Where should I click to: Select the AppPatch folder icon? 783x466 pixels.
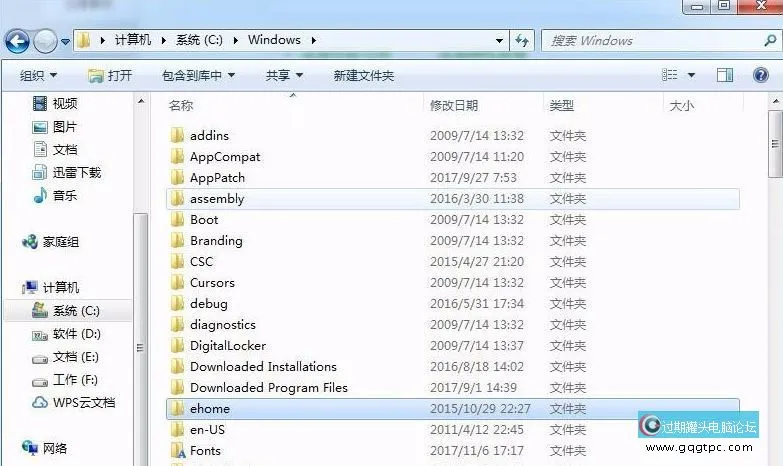coord(177,177)
